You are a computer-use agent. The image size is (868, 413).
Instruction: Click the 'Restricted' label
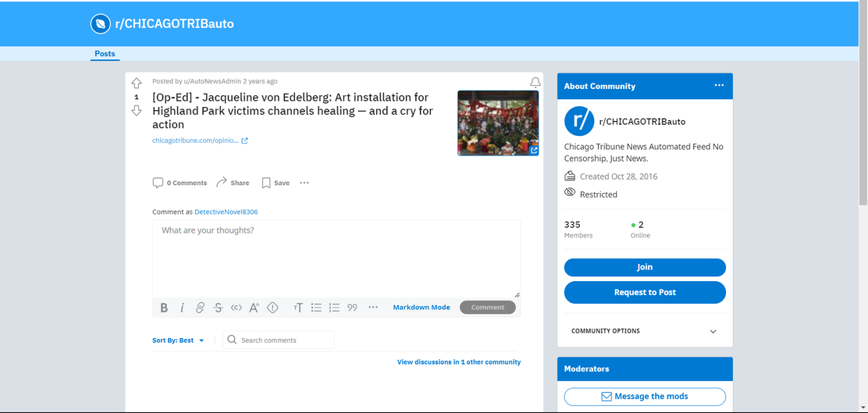[x=599, y=194]
